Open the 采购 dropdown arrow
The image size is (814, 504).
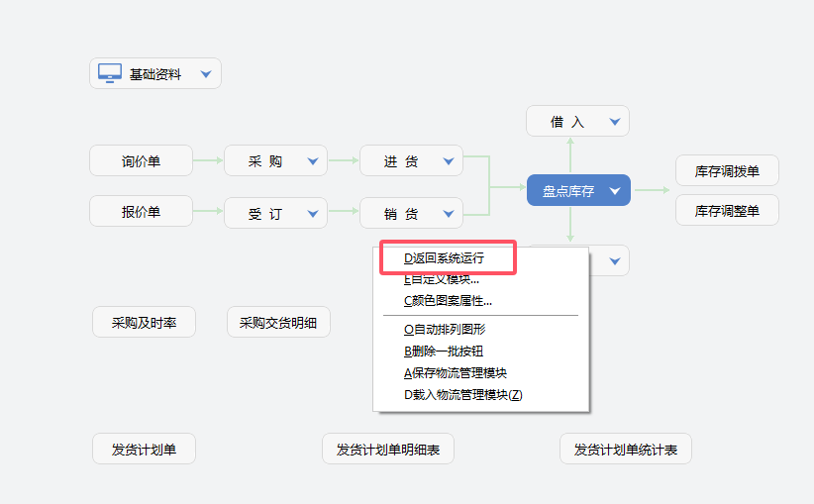[314, 160]
